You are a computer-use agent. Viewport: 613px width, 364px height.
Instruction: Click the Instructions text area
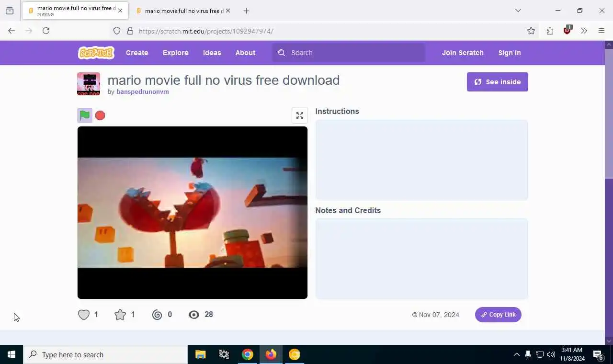click(422, 160)
